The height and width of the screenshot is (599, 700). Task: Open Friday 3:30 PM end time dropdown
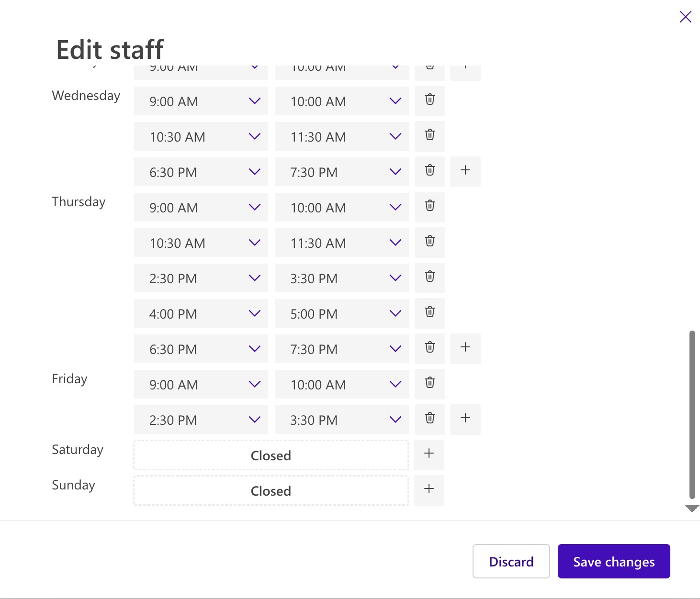[342, 420]
